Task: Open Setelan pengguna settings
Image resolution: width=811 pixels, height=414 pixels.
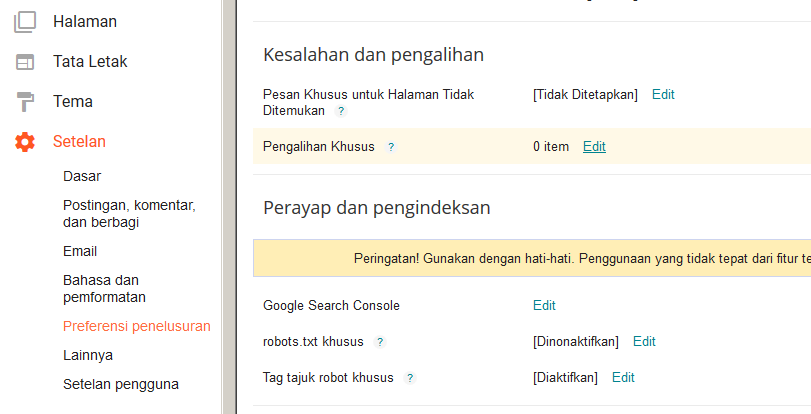Action: tap(121, 385)
